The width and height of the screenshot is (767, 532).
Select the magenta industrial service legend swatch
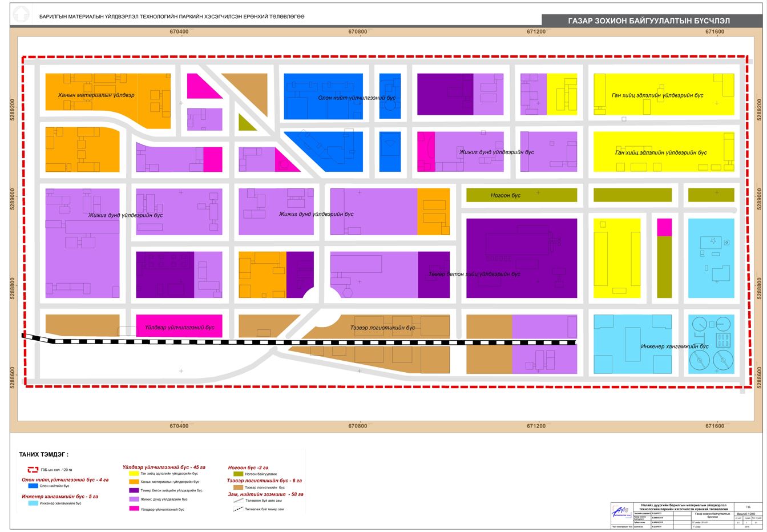[x=134, y=508]
